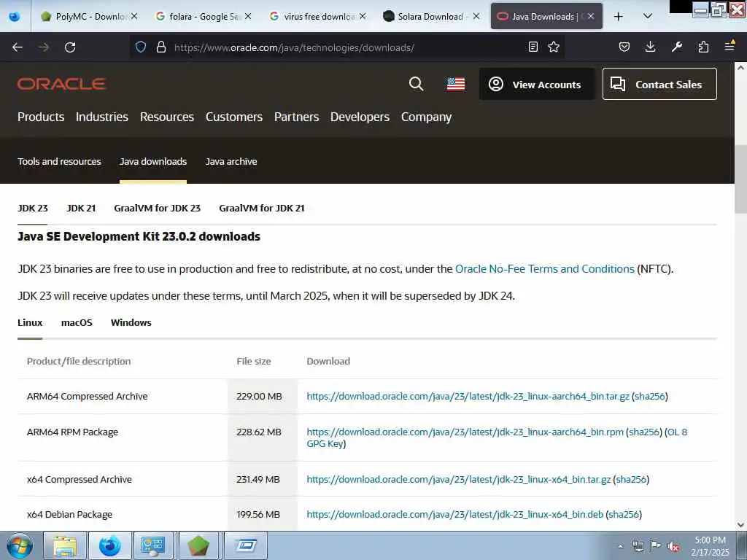Select Java downloads sub-navigation link

[x=153, y=161]
